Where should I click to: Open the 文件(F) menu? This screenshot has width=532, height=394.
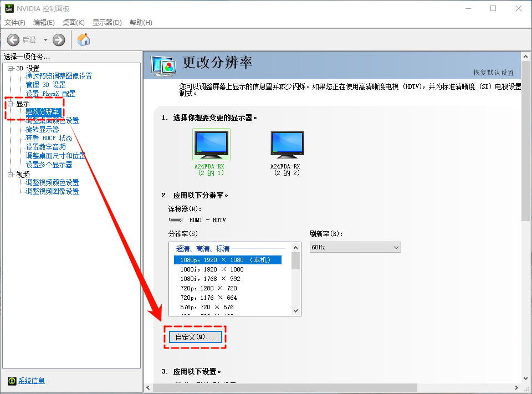pos(14,22)
